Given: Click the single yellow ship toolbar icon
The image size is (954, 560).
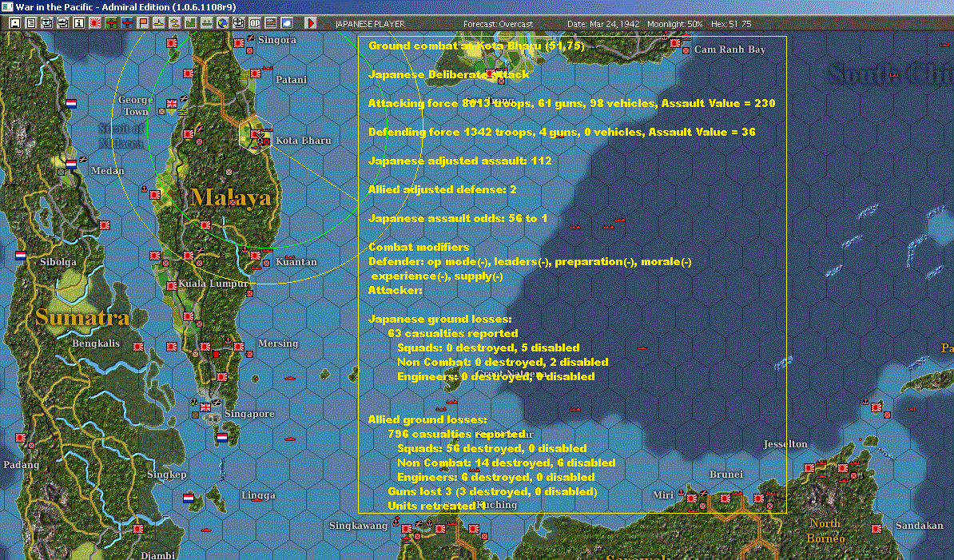Looking at the screenshot, I should (159, 23).
